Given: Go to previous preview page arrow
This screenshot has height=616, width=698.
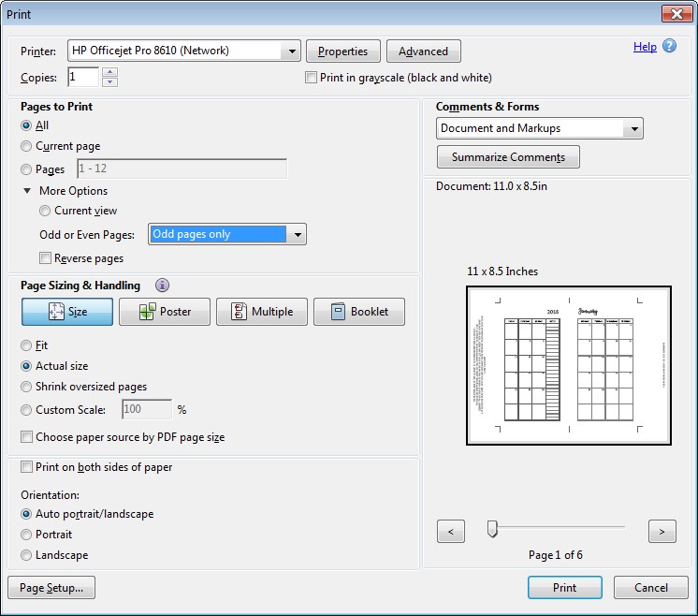Looking at the screenshot, I should 451,532.
